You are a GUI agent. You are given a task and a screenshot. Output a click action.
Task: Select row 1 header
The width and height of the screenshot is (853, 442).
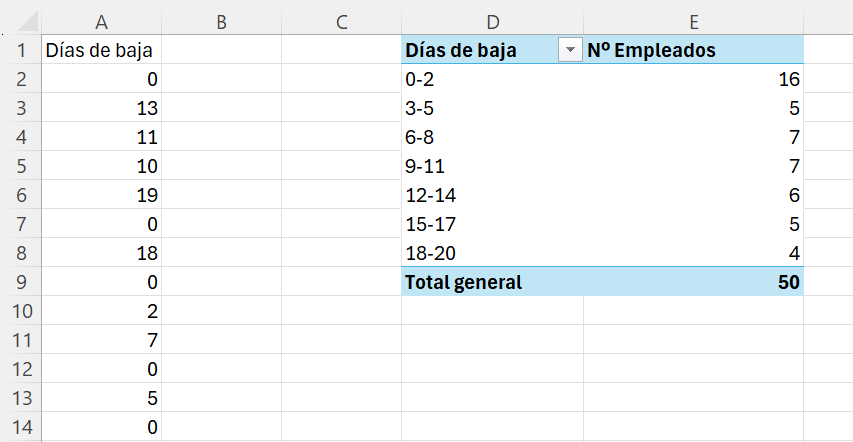[x=19, y=51]
